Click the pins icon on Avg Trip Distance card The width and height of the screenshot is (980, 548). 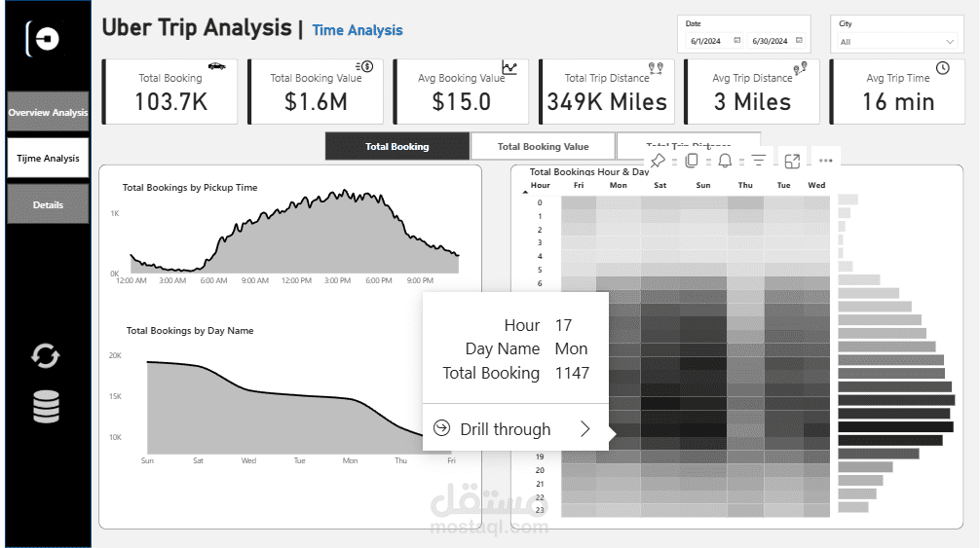click(x=801, y=67)
